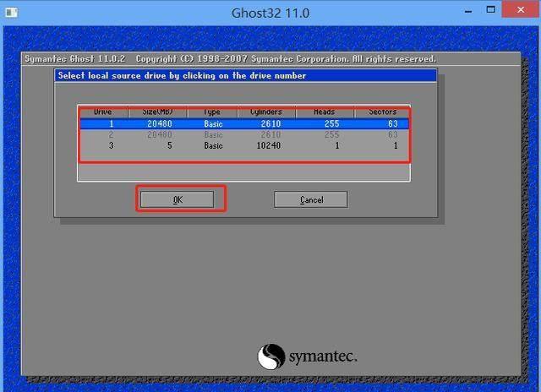Click the Cancel button

pyautogui.click(x=311, y=199)
